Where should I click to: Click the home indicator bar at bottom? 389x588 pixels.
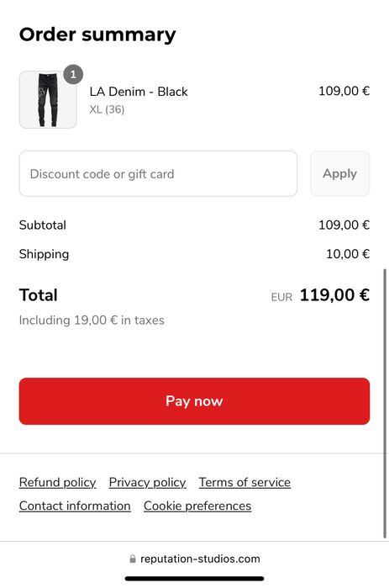(194, 579)
